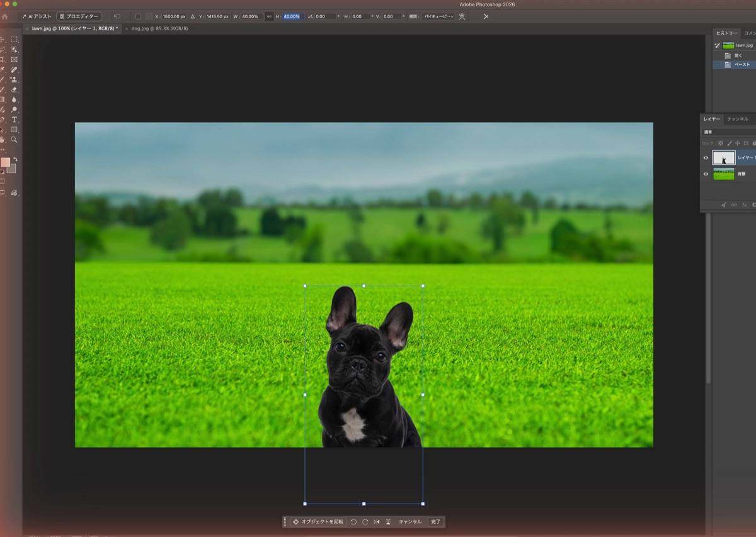Screen dimensions: 756x537
Task: Click the プロエディター button
Action: pyautogui.click(x=79, y=16)
